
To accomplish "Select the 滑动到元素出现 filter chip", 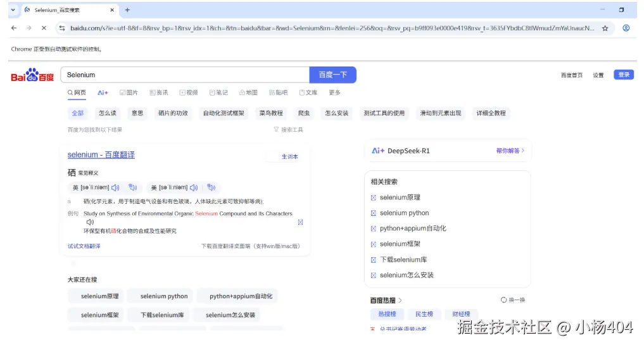I will (441, 113).
